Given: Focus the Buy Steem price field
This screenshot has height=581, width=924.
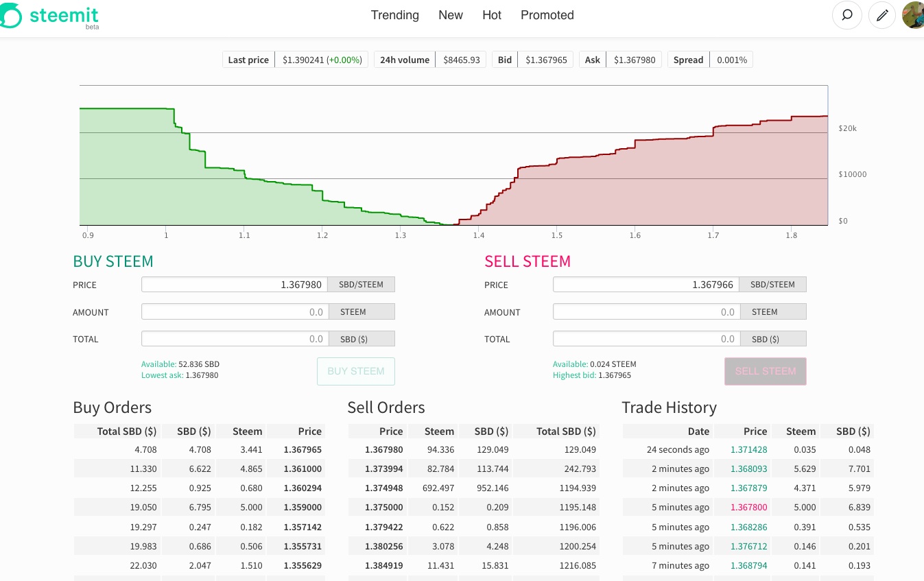Looking at the screenshot, I should pos(235,285).
